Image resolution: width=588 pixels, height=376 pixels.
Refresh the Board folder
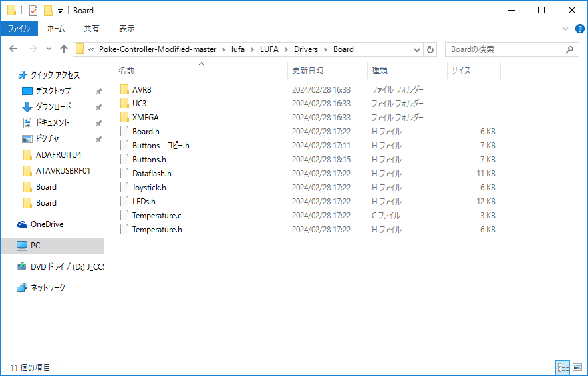430,49
